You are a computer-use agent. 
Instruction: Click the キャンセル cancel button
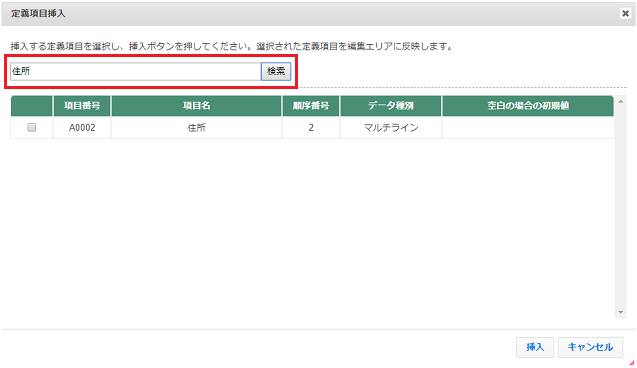(x=590, y=347)
